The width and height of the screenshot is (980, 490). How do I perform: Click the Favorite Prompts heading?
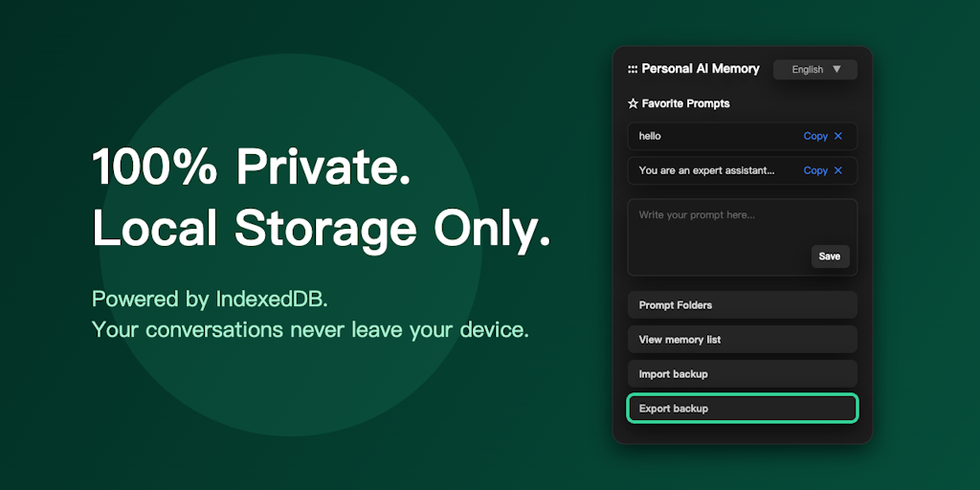click(685, 103)
